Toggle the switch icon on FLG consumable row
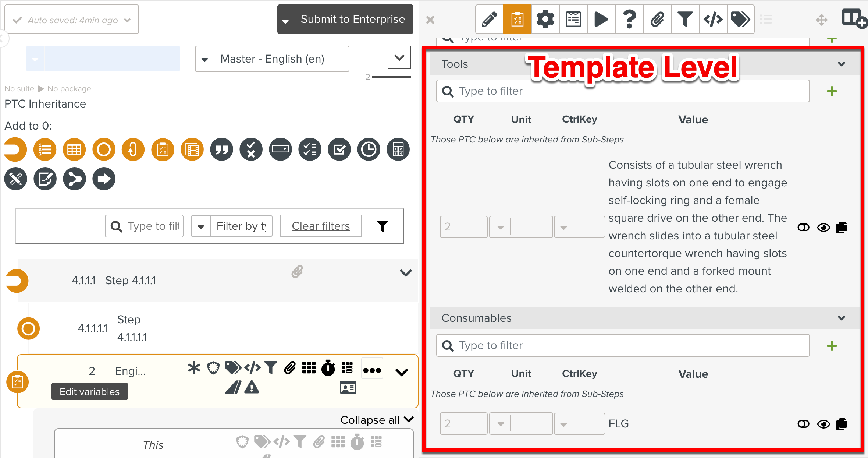This screenshot has width=868, height=458. tap(803, 424)
